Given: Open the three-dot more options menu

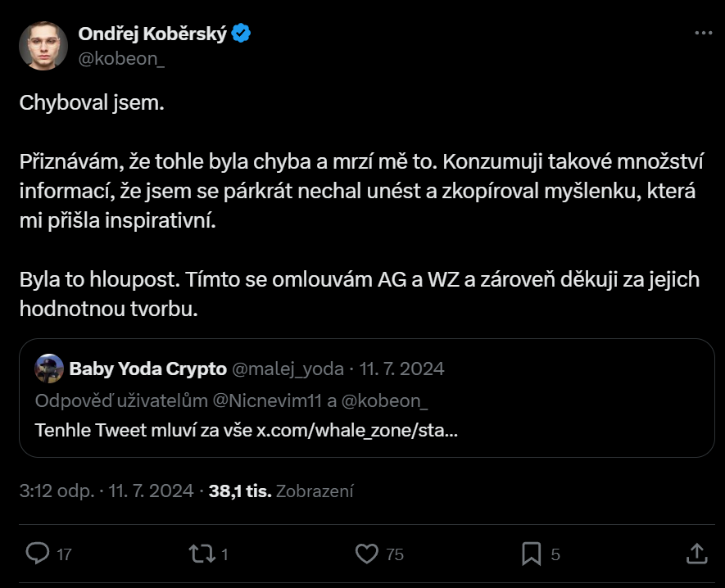Looking at the screenshot, I should pyautogui.click(x=703, y=34).
